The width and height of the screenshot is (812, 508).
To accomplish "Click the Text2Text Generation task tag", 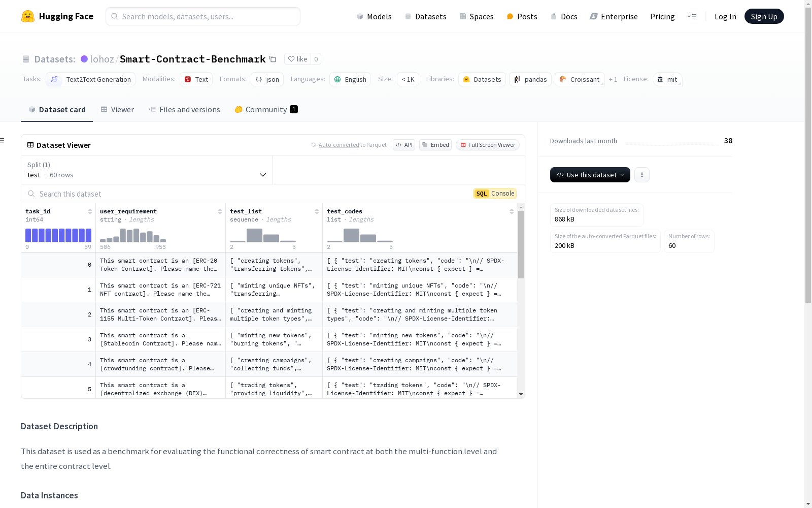I will pyautogui.click(x=91, y=79).
